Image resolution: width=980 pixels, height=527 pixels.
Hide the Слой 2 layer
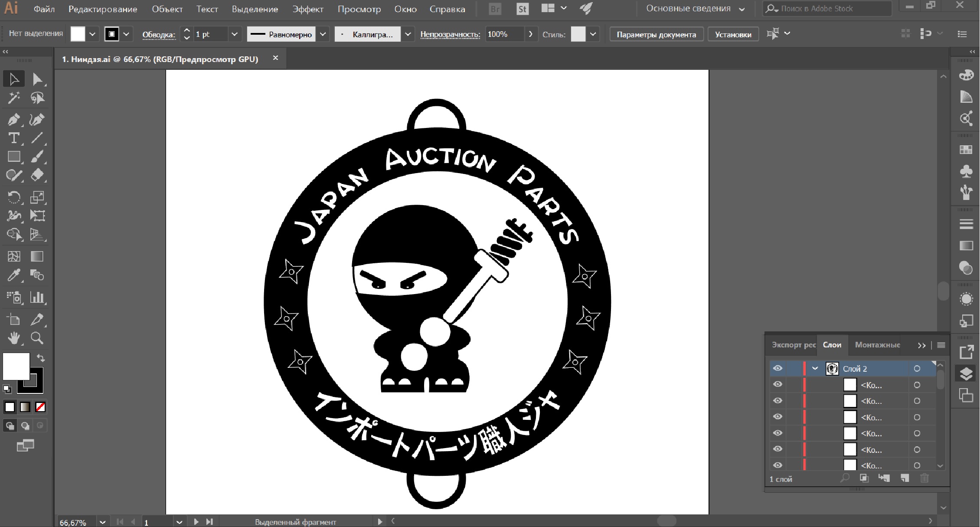point(777,368)
